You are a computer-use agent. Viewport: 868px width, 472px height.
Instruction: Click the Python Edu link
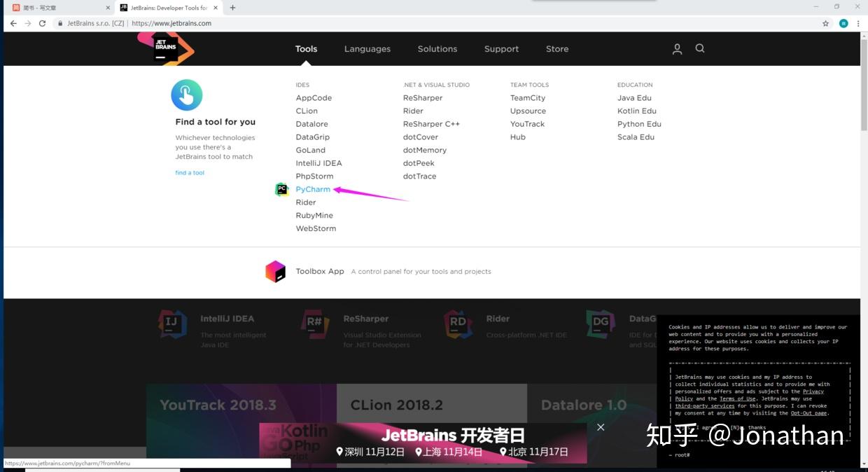click(639, 124)
